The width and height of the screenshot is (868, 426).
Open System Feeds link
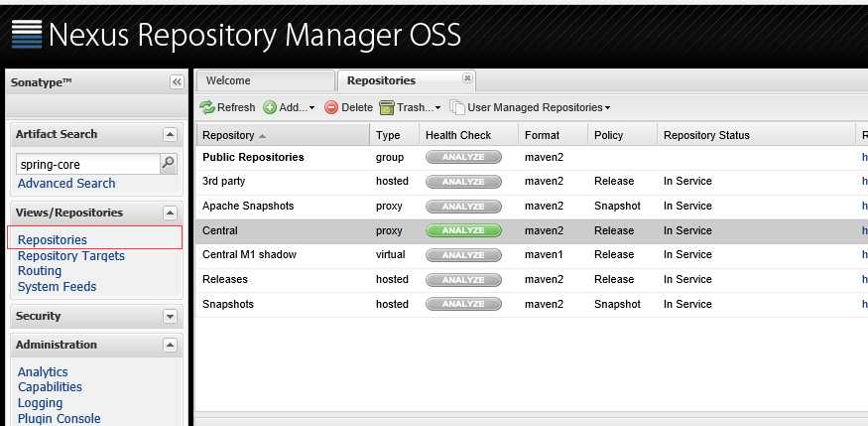[57, 286]
